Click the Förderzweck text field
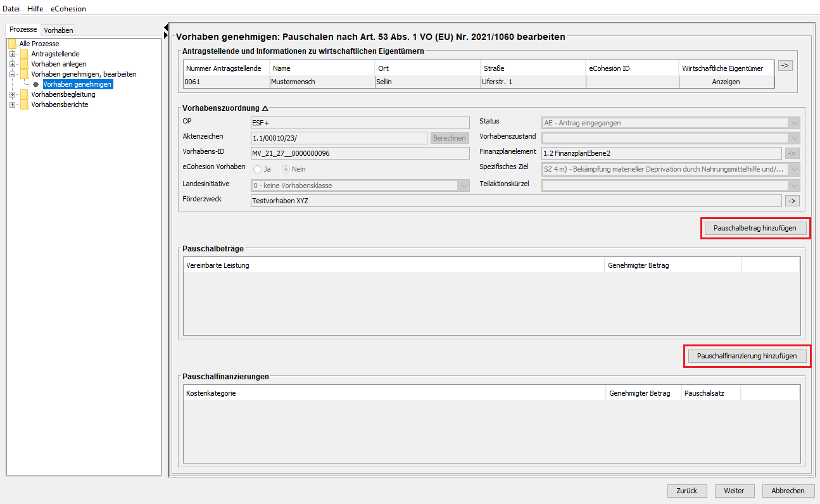Screen dimensions: 820x504 (515, 201)
